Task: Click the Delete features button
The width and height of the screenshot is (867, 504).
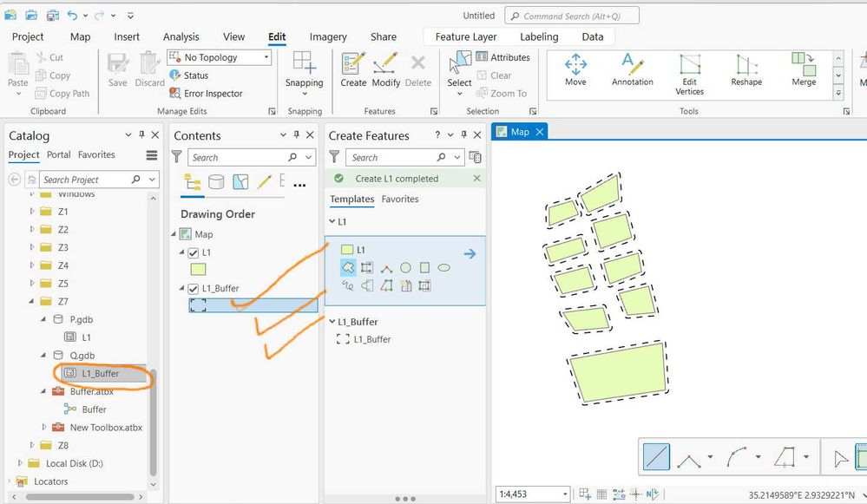Action: click(x=418, y=70)
